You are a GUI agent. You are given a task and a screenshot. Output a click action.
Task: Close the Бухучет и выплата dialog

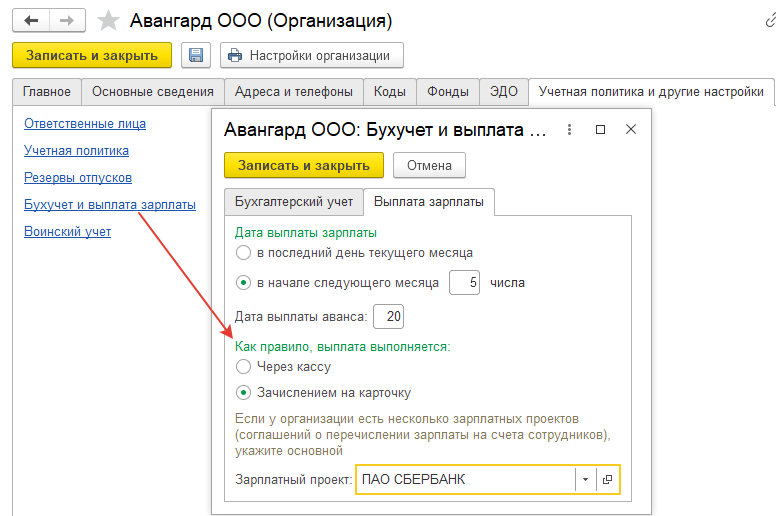click(630, 130)
